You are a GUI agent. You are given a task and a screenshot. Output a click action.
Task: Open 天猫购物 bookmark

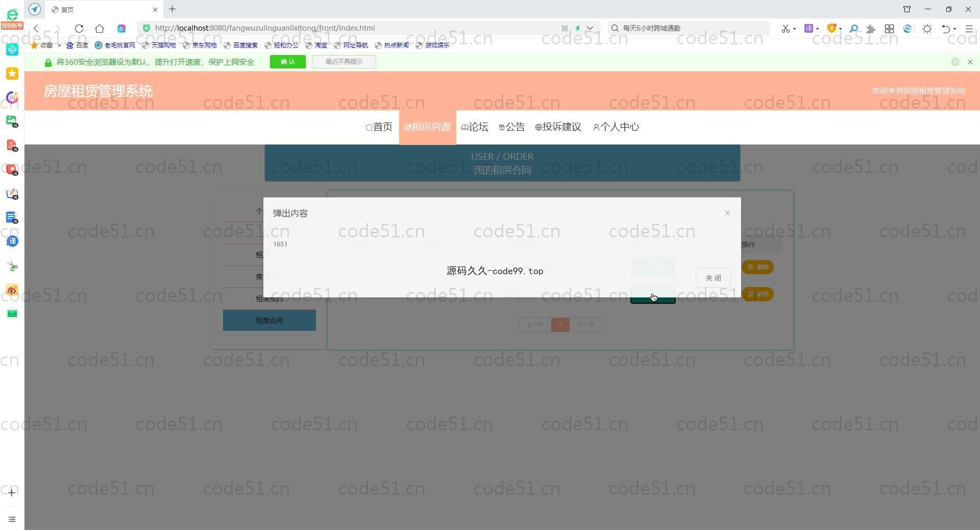pos(159,45)
